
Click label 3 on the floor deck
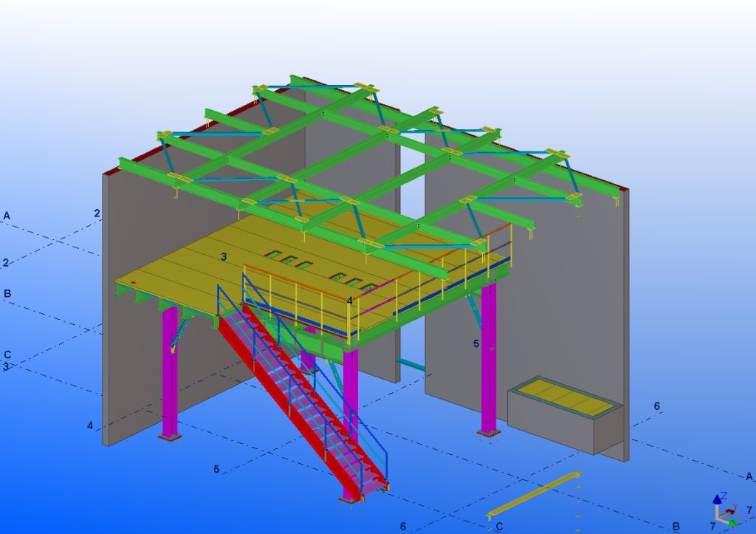[223, 256]
